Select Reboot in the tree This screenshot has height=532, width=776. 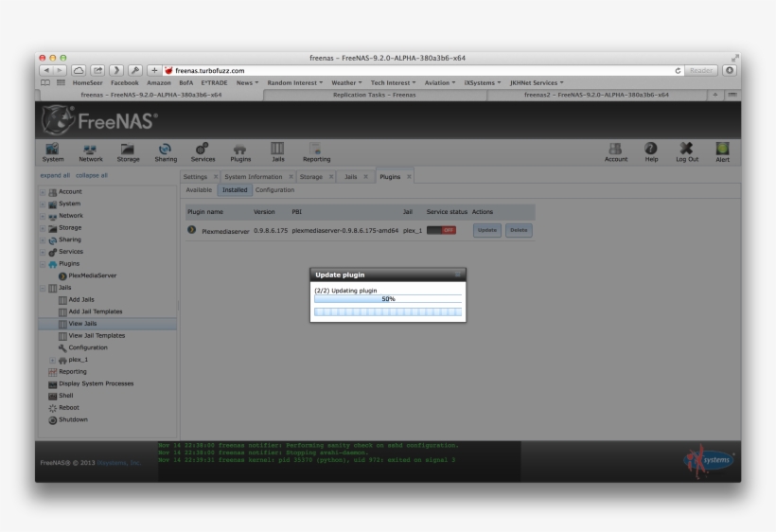pos(69,408)
